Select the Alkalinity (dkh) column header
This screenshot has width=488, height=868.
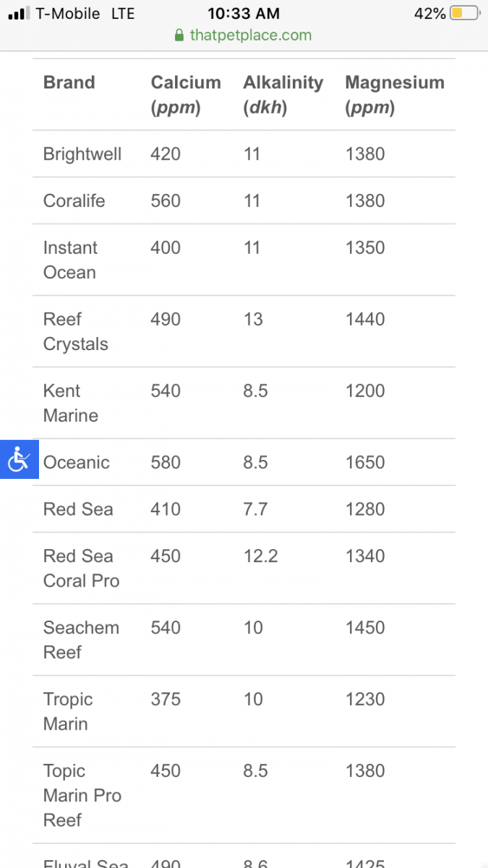283,95
